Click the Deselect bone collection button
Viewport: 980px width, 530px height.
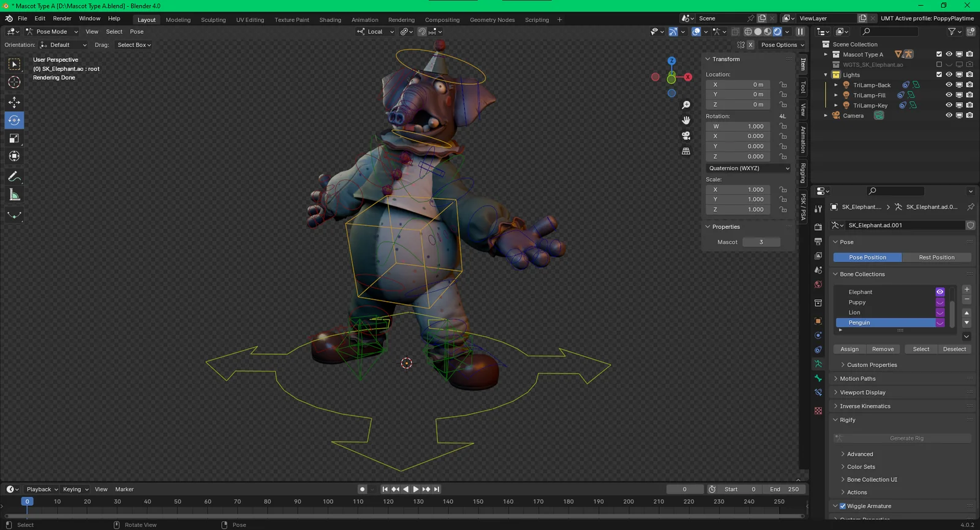coord(954,349)
